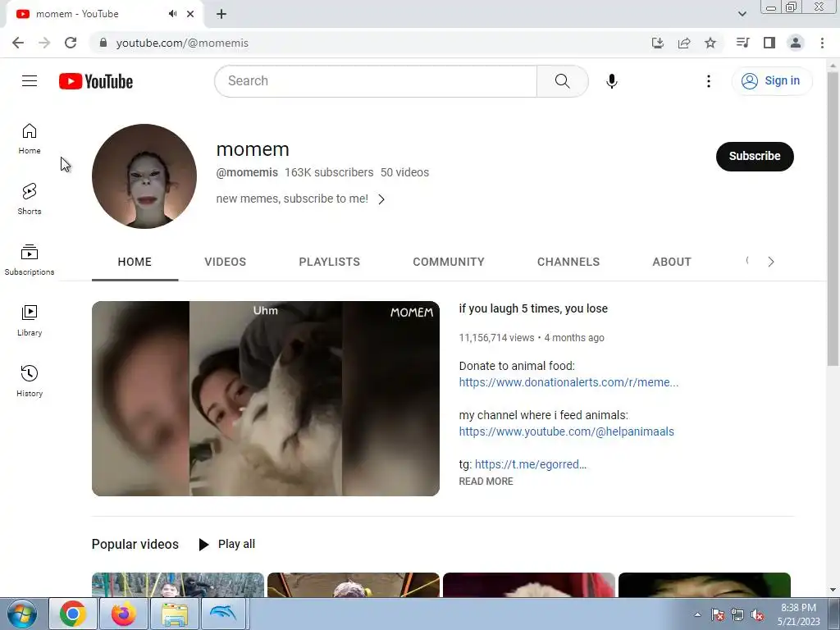Open Subscriptions in sidebar
Viewport: 840px width, 630px height.
tap(30, 260)
